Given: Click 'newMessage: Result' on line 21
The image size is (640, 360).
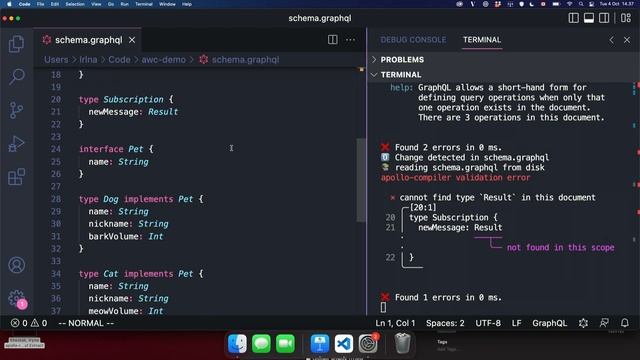Looking at the screenshot, I should coord(133,112).
